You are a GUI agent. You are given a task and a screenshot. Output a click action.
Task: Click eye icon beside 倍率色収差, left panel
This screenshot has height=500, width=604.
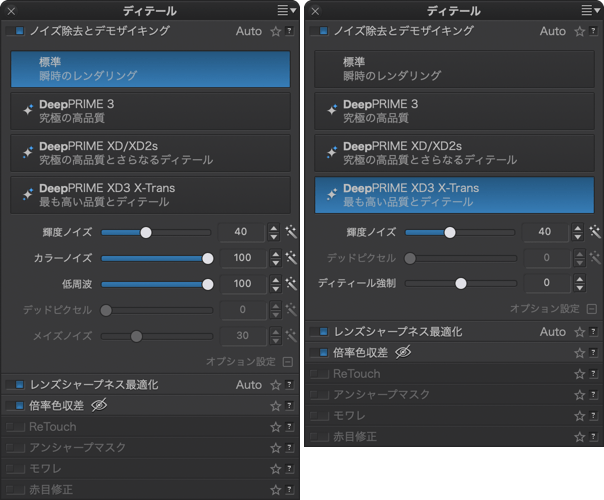click(x=99, y=405)
